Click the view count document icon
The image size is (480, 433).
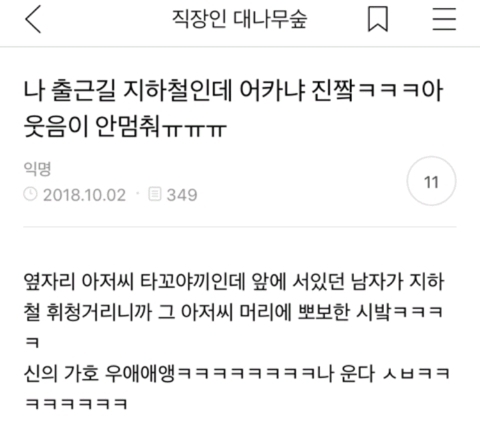(x=155, y=194)
